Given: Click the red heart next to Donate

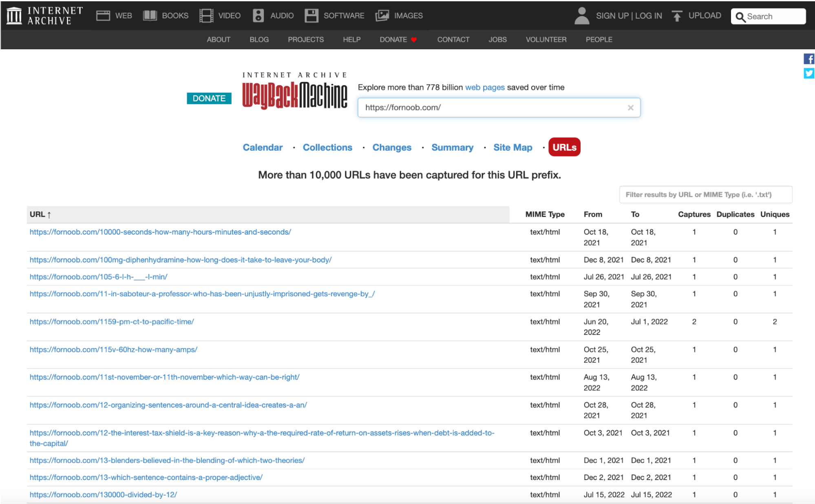Looking at the screenshot, I should coord(414,40).
